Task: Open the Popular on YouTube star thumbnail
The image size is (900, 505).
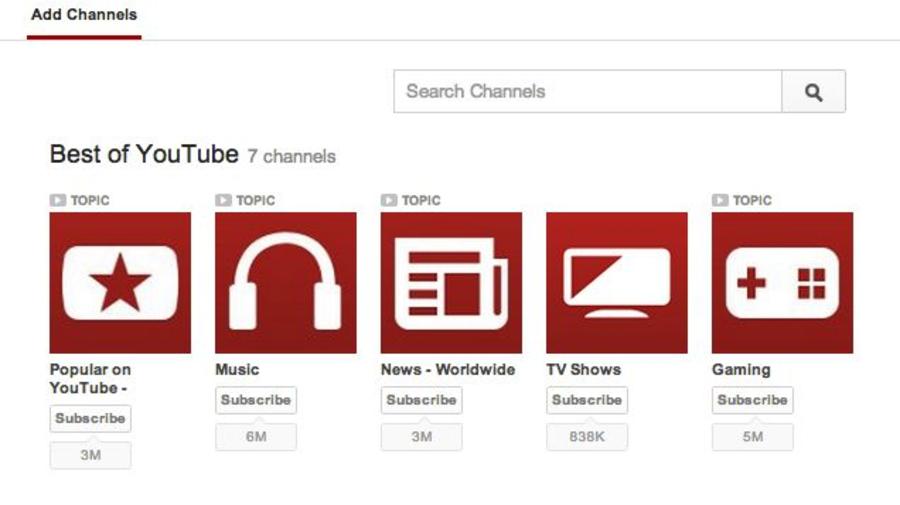Action: click(x=120, y=283)
